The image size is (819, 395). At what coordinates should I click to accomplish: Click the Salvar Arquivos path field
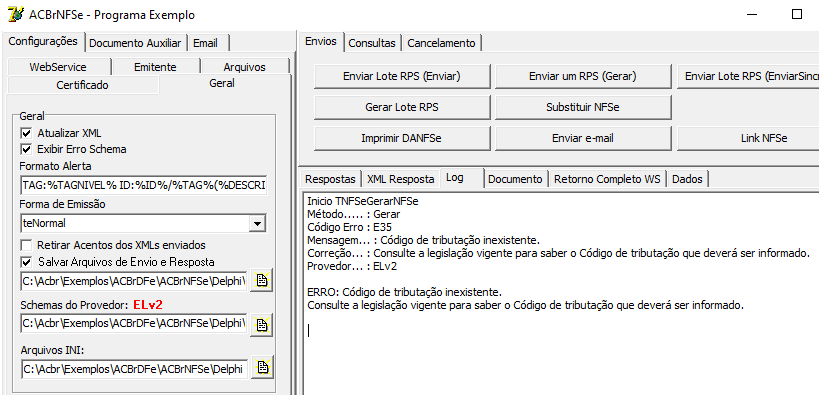(x=134, y=281)
